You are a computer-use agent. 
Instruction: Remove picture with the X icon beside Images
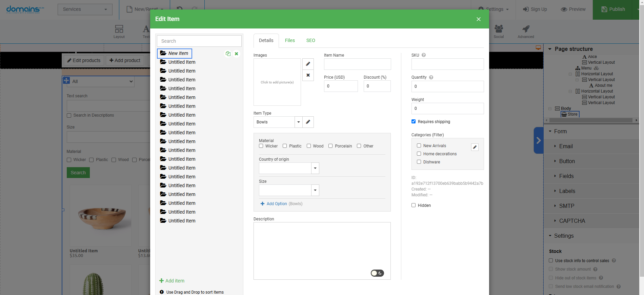(308, 75)
